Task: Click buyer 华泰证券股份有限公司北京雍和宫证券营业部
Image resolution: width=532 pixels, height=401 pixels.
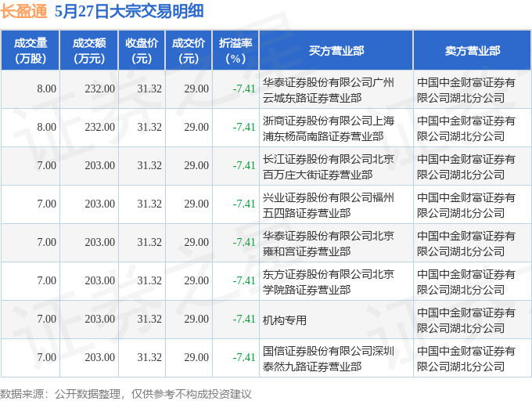Action: coord(329,244)
